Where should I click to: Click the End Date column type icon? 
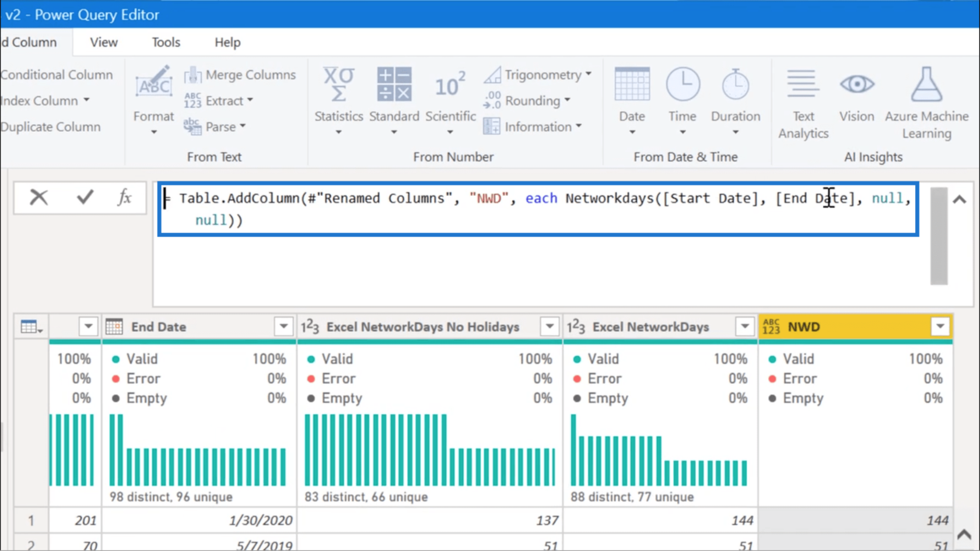(x=114, y=327)
